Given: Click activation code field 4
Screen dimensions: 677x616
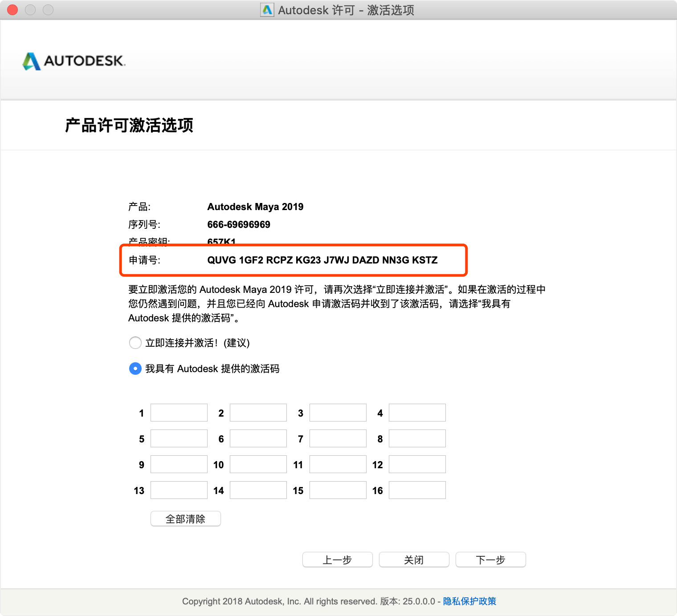Looking at the screenshot, I should (x=417, y=413).
